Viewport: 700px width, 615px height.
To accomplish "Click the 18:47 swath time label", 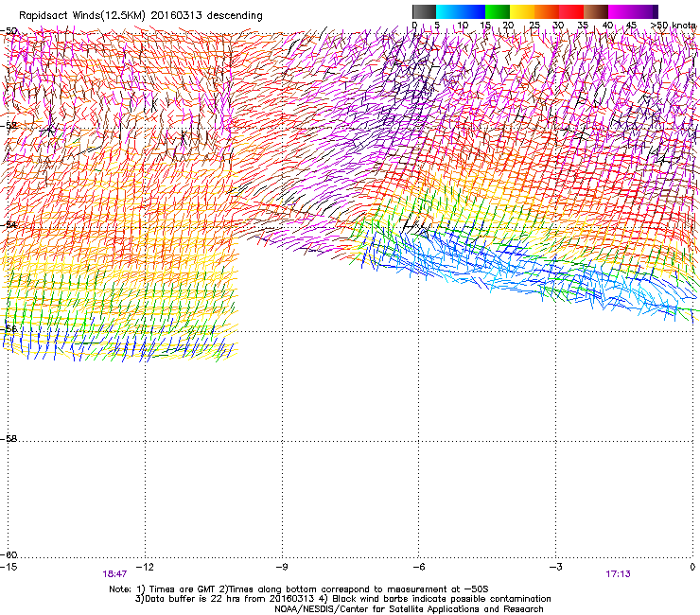I will 114,574.
